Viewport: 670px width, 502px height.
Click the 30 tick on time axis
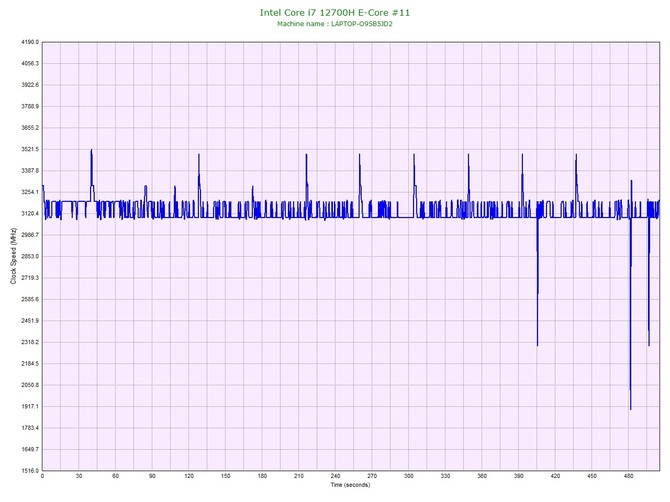[x=79, y=476]
